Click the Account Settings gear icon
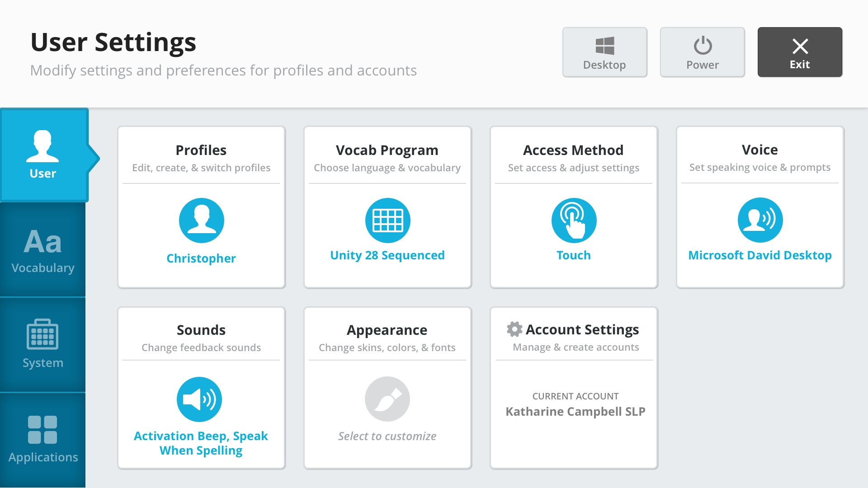Viewport: 868px width, 488px height. coord(514,329)
